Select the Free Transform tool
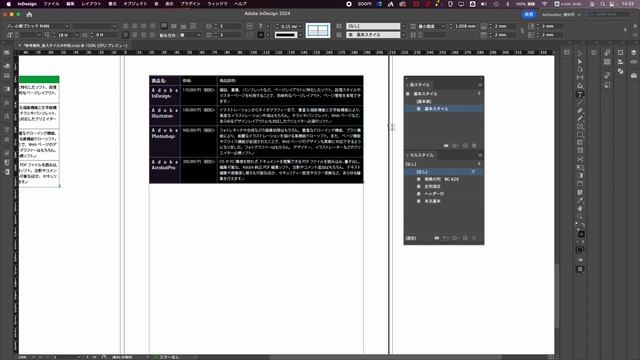Screen dimensions: 640x360 coord(580,167)
